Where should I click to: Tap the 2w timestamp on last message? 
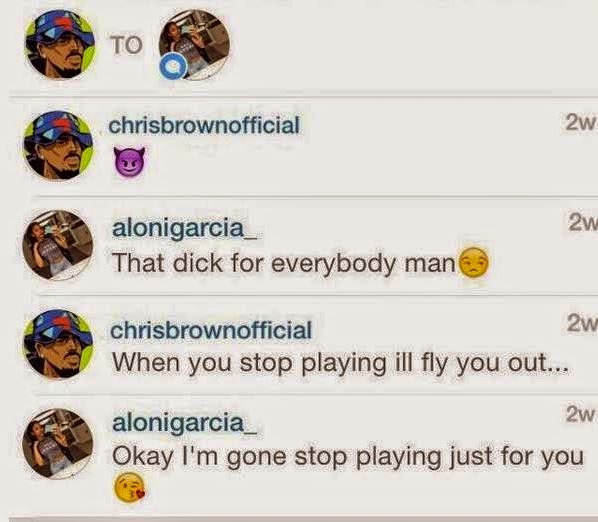pos(580,414)
